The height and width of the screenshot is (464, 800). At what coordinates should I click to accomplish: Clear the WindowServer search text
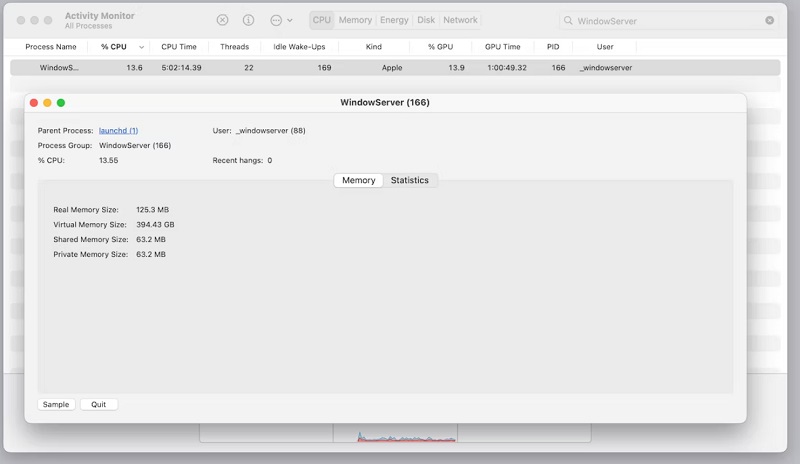[769, 20]
